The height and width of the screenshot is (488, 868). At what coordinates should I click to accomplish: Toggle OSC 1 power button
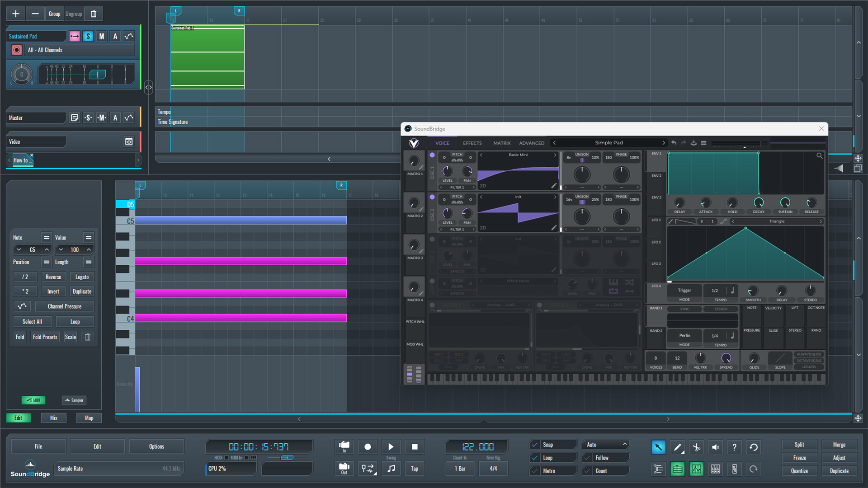432,155
